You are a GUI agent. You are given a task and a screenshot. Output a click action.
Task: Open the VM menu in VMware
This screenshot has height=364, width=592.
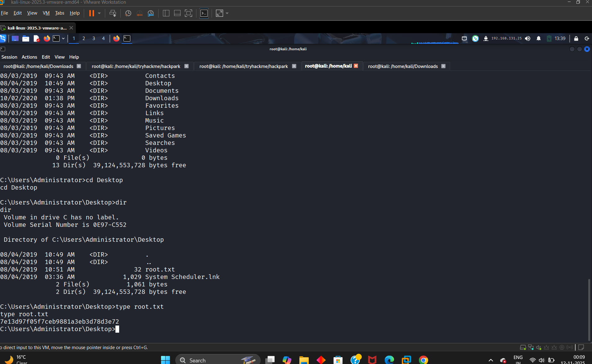46,13
